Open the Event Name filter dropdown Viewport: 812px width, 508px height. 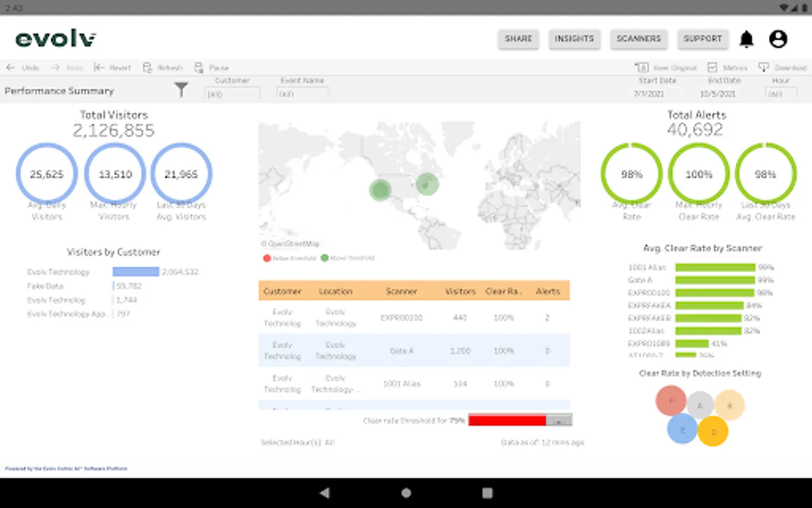tap(303, 94)
